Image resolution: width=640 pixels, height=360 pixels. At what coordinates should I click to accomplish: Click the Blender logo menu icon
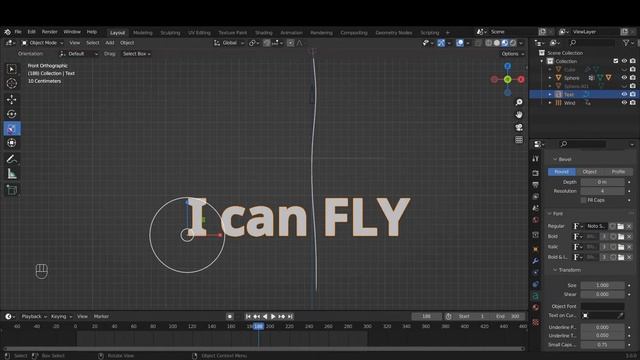(7, 32)
